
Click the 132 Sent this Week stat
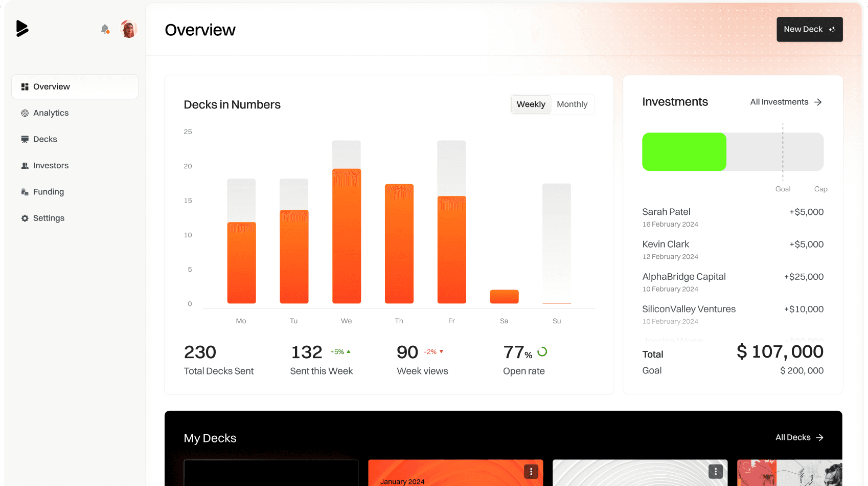(322, 360)
